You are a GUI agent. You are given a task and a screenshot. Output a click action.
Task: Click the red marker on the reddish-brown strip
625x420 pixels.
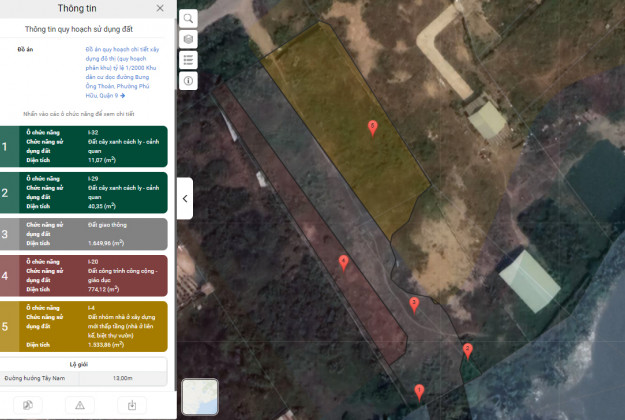(343, 262)
